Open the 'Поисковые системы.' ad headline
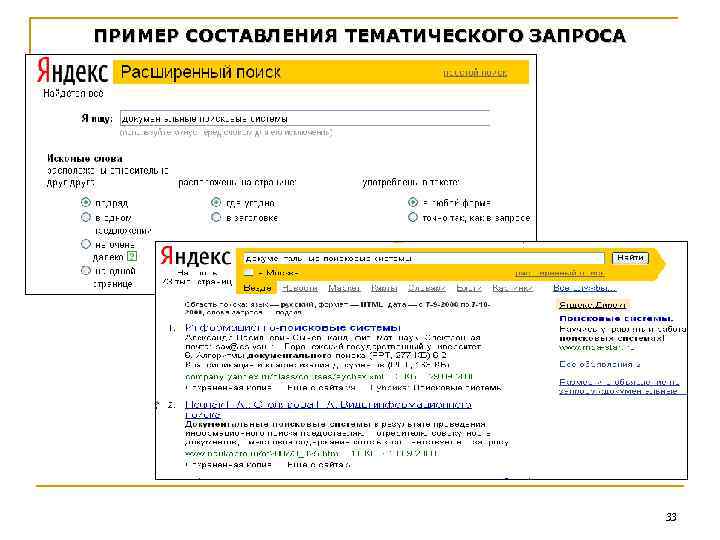The image size is (720, 540). click(616, 318)
